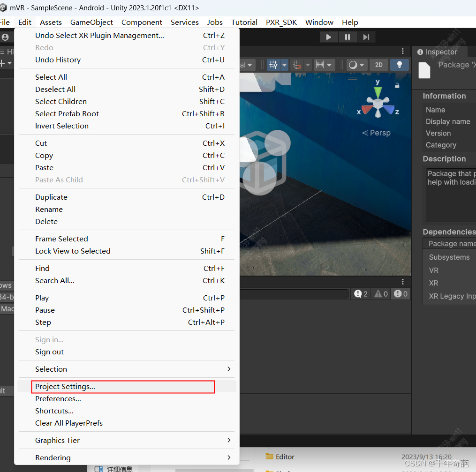Choose Lock View to Selected

point(127,251)
